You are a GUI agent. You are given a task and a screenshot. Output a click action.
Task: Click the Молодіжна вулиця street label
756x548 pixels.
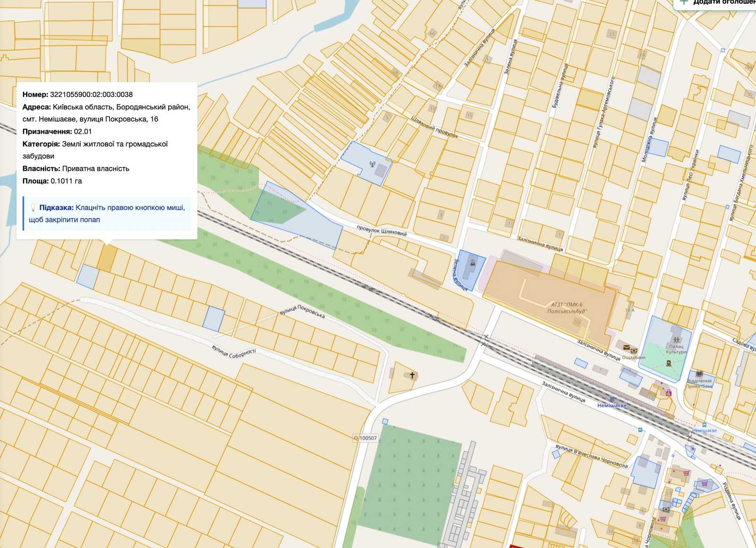click(649, 140)
